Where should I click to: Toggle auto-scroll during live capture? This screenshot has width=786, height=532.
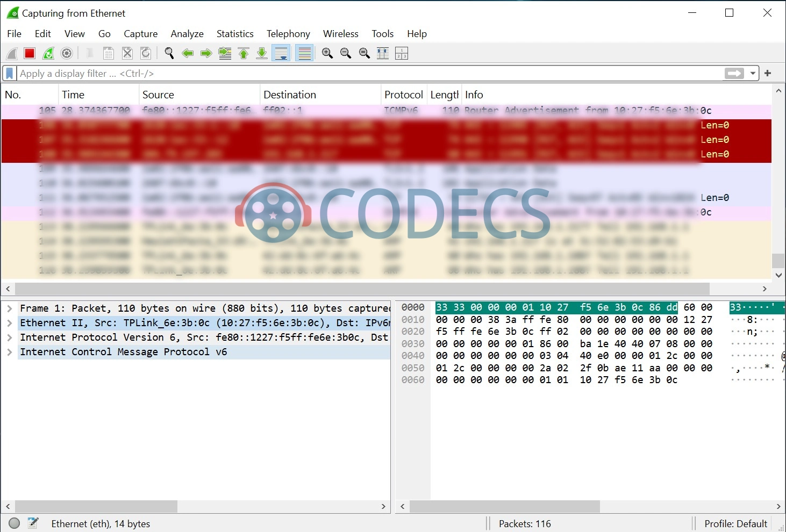(281, 53)
